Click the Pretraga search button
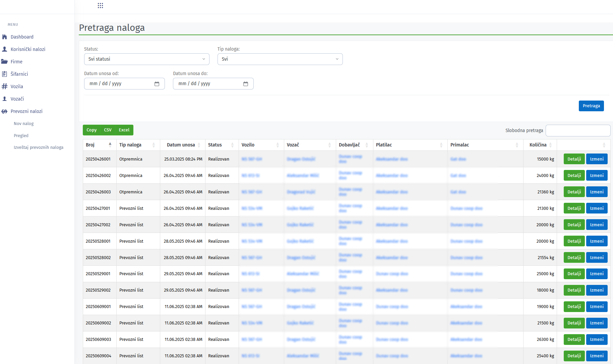 click(x=591, y=106)
